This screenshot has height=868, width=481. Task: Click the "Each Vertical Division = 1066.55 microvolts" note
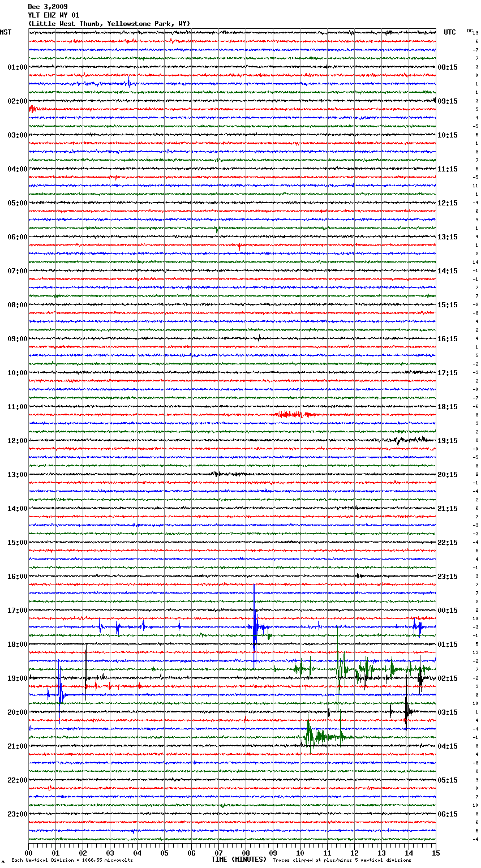[x=72, y=861]
